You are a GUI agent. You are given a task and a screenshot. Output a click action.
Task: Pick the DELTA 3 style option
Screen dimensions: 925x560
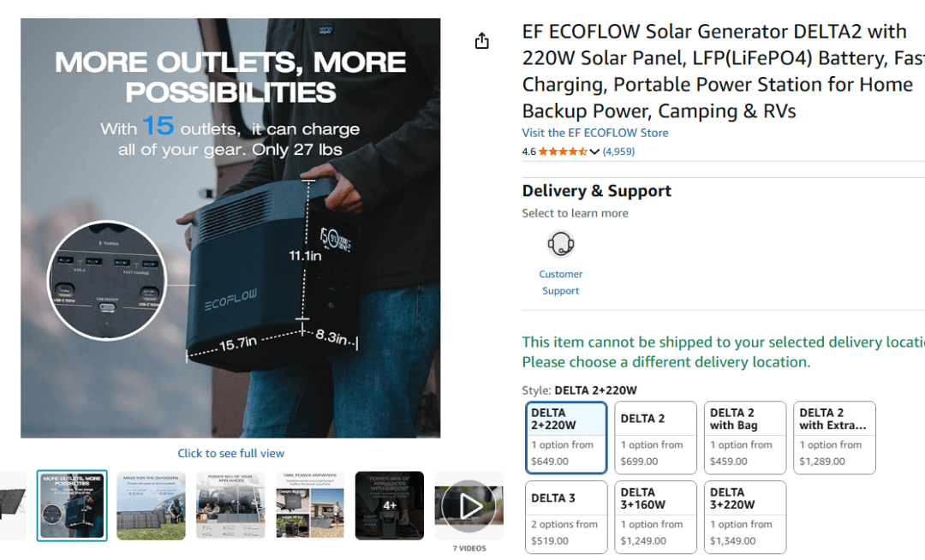coord(566,517)
